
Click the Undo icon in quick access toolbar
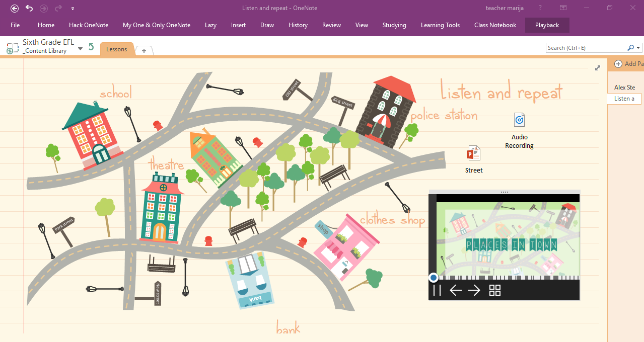pyautogui.click(x=29, y=8)
